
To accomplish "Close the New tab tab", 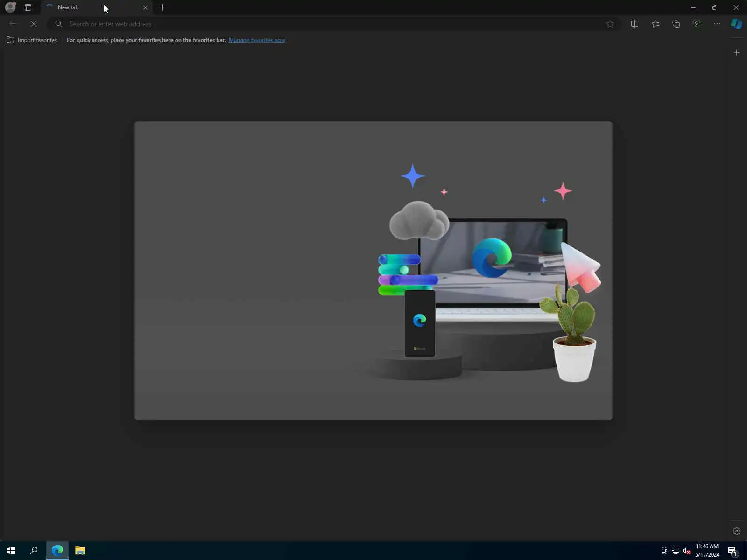I will click(145, 7).
